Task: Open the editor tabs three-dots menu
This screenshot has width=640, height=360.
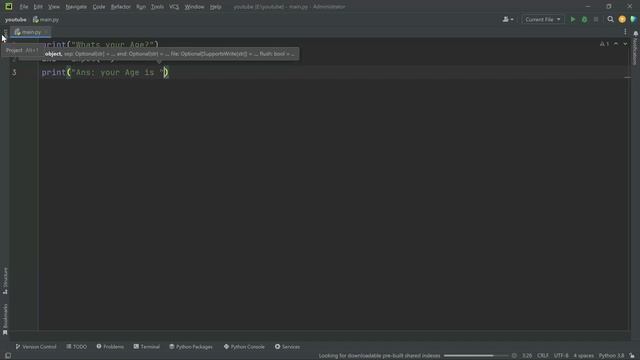Action: pos(625,31)
